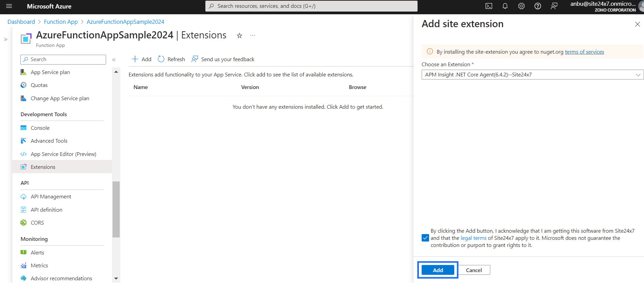Screen dimensions: 644x284
Task: Collapse the left navigation menu
Action: point(114,59)
